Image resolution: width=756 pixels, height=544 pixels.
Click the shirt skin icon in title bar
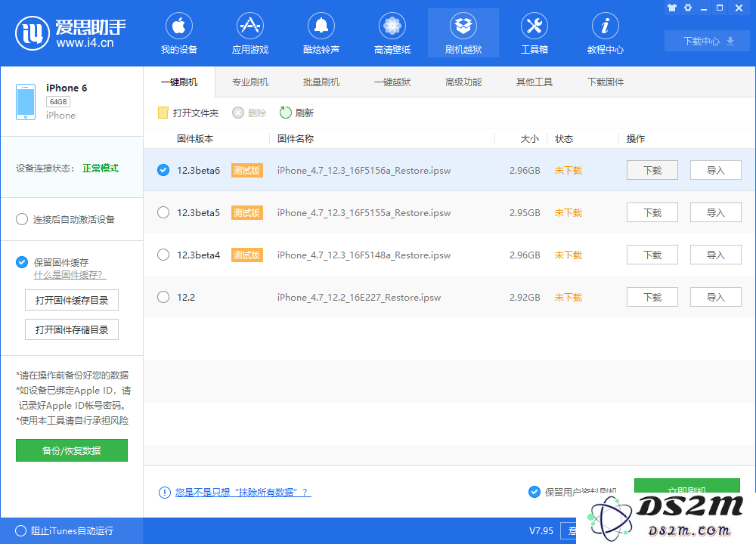(x=671, y=8)
